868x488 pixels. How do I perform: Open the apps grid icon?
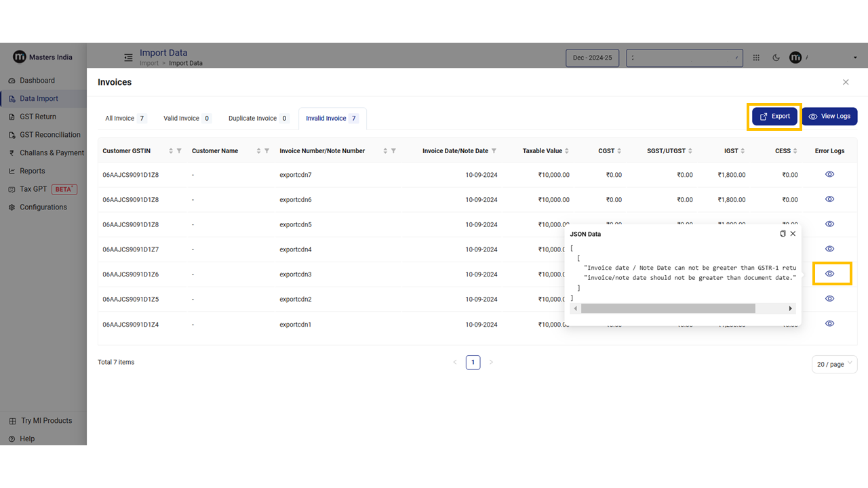[756, 58]
